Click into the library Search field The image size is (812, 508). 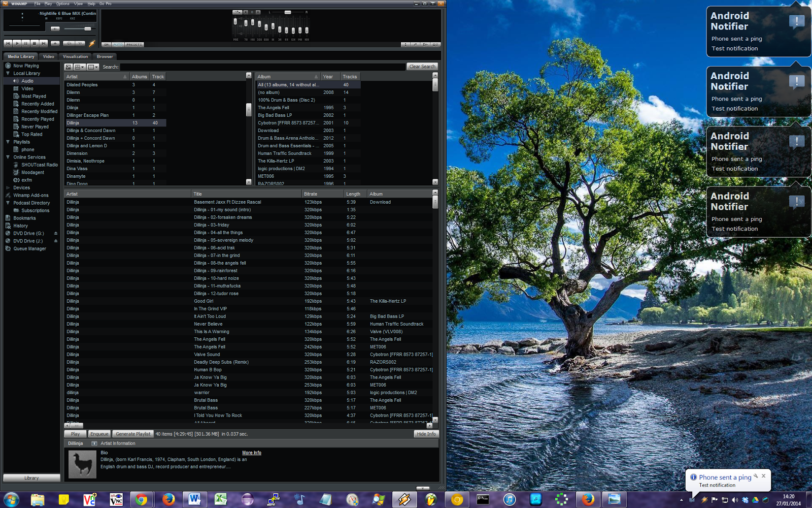coord(263,67)
